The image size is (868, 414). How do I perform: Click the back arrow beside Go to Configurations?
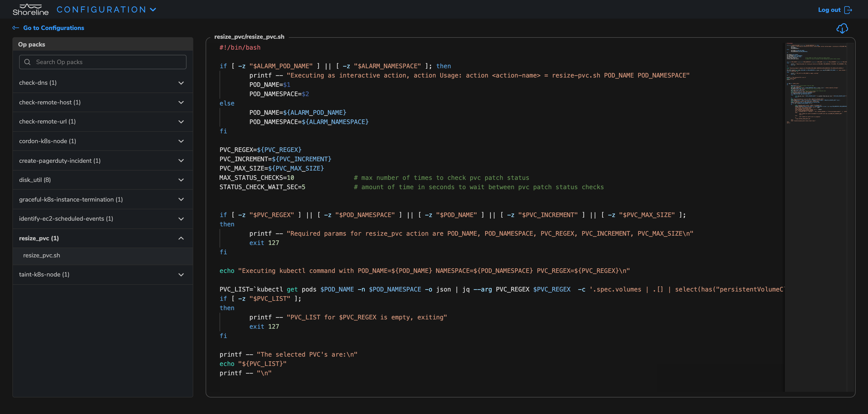click(x=16, y=28)
